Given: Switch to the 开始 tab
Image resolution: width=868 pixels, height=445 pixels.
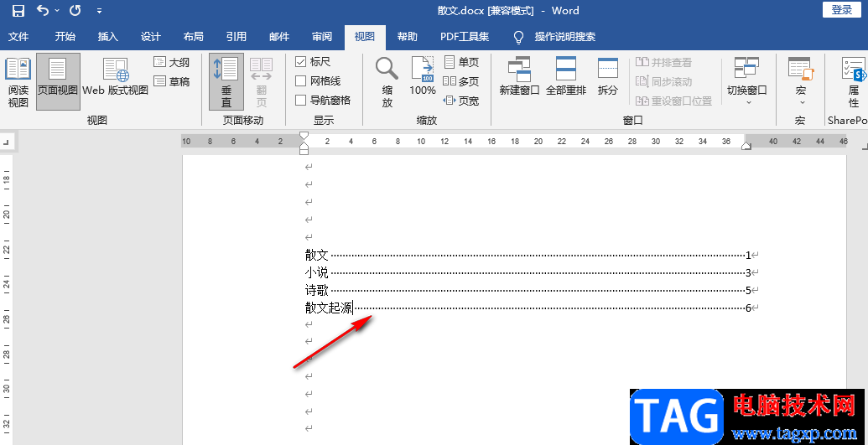Looking at the screenshot, I should [65, 37].
